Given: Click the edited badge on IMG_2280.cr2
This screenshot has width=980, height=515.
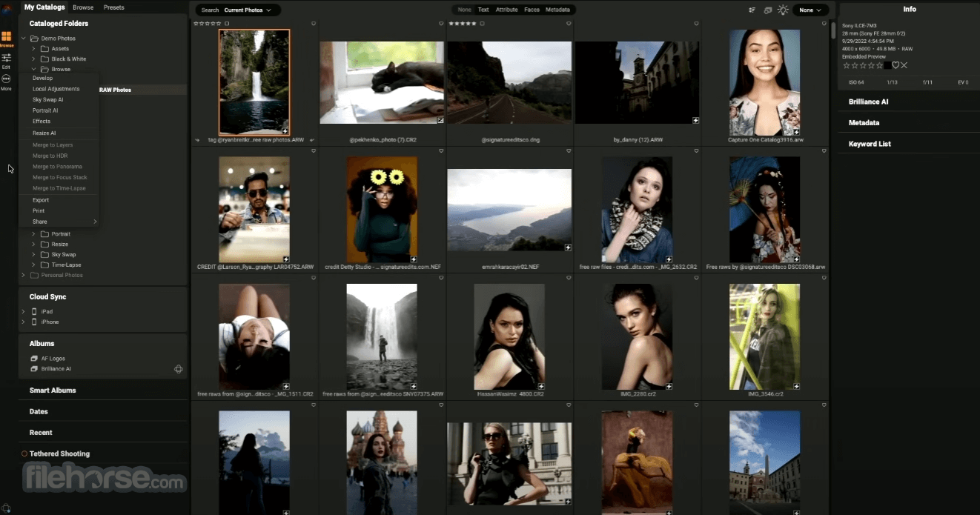Looking at the screenshot, I should pos(669,386).
